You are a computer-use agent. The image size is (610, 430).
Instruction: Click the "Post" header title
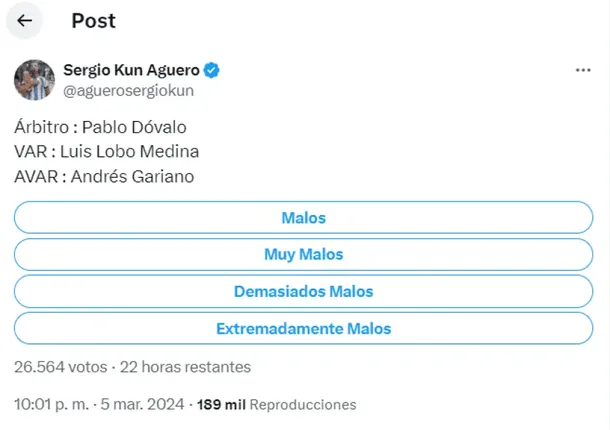(x=93, y=20)
